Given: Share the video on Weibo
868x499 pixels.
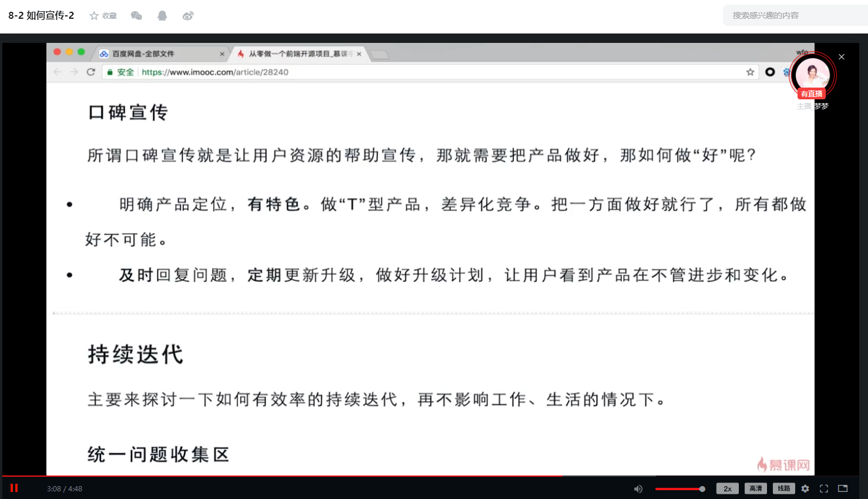Looking at the screenshot, I should coord(188,15).
